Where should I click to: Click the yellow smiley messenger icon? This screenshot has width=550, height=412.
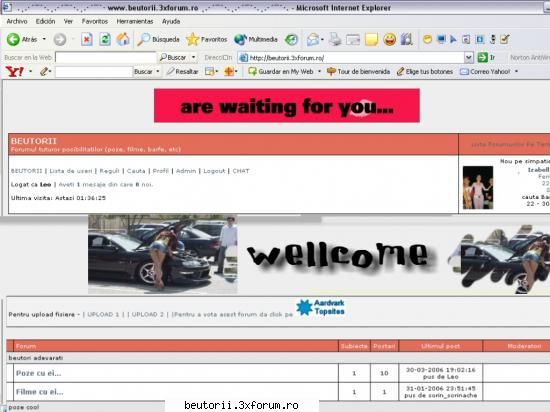(x=389, y=39)
